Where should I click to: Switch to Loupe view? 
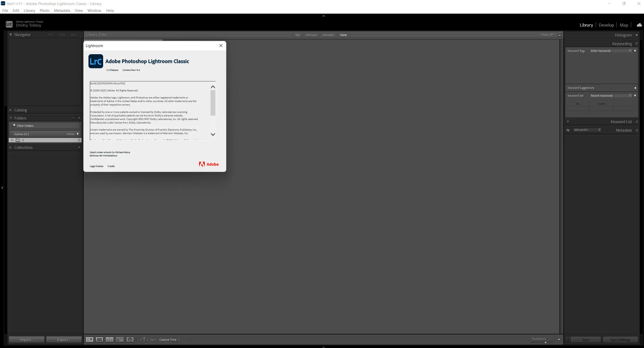click(99, 339)
